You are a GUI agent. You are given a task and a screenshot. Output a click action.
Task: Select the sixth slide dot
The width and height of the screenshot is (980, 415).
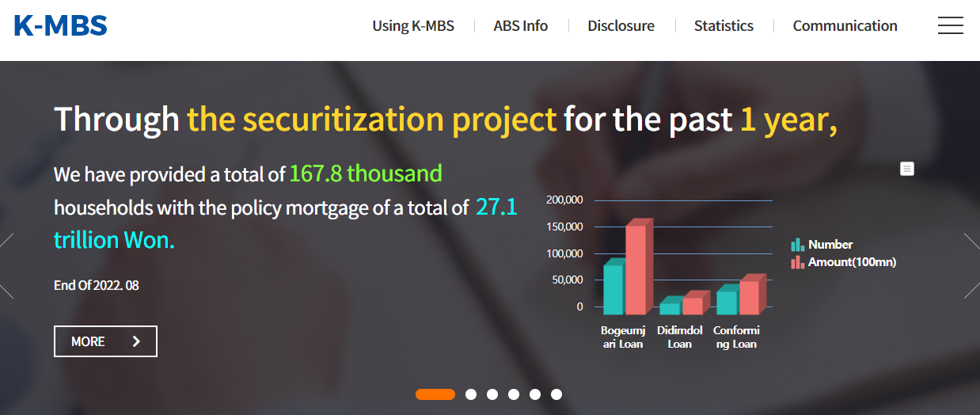pos(556,394)
